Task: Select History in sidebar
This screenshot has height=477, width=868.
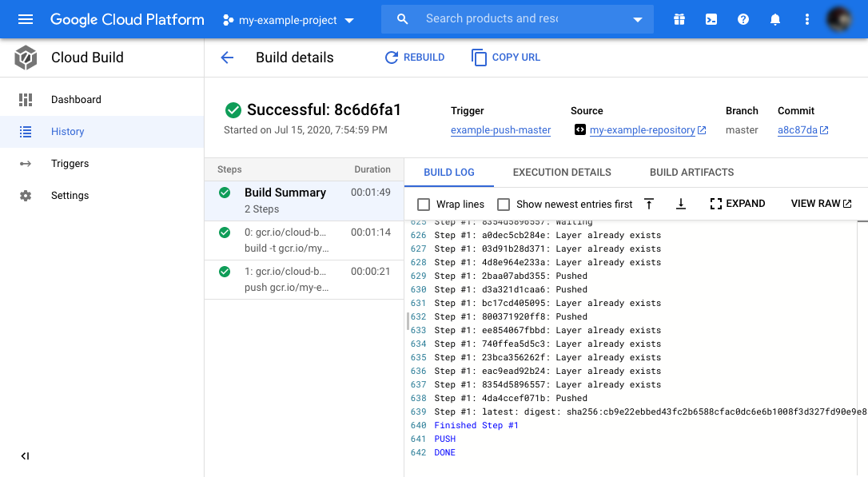Action: coord(102,132)
